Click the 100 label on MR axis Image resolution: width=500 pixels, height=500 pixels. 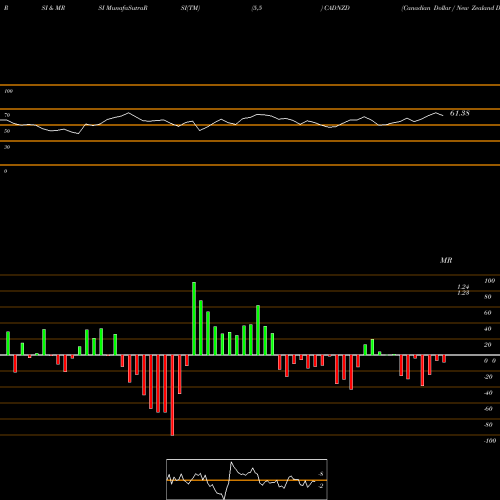(489, 281)
